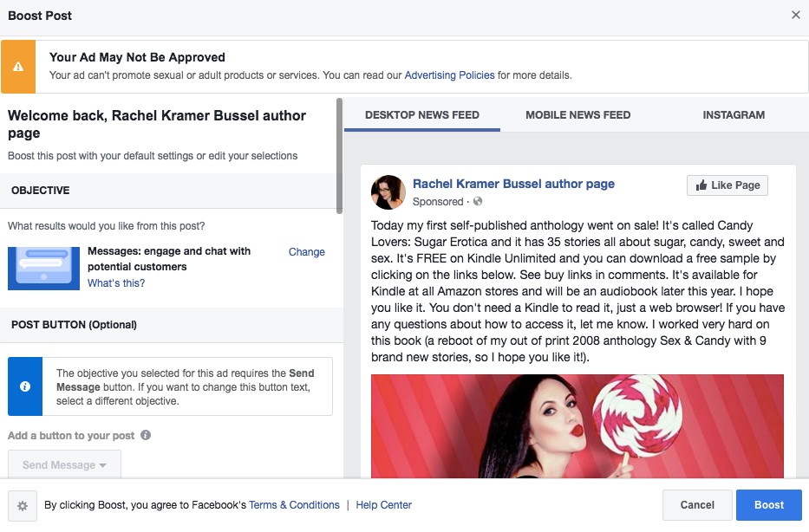Screen dimensions: 809x532
Task: Change the ad objective
Action: 306,252
